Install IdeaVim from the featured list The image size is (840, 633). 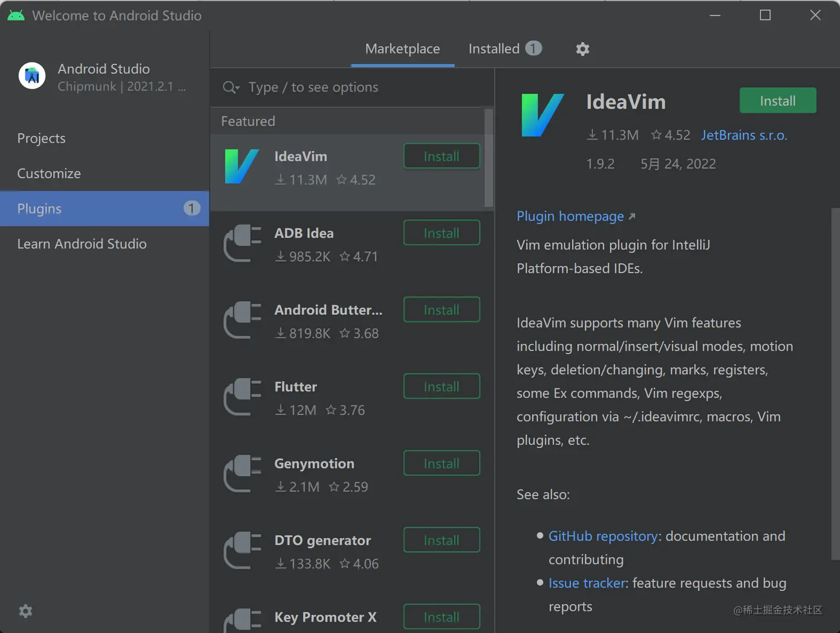point(442,156)
